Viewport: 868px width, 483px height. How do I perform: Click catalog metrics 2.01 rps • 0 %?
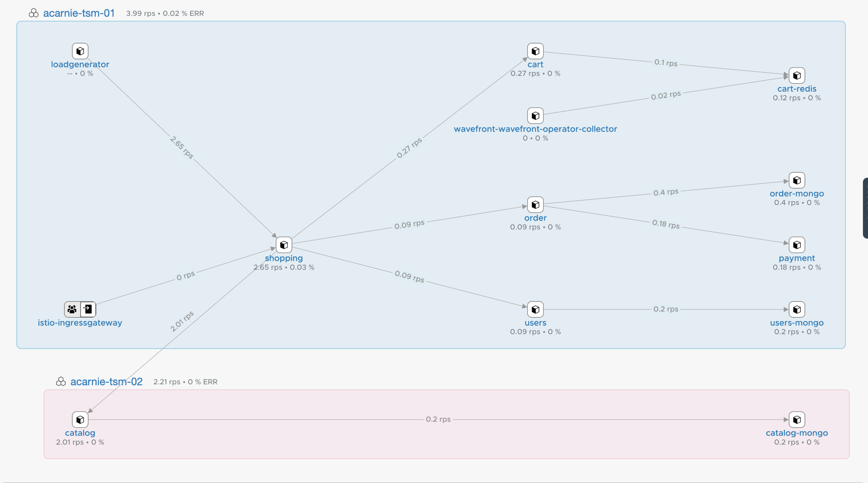tap(80, 442)
